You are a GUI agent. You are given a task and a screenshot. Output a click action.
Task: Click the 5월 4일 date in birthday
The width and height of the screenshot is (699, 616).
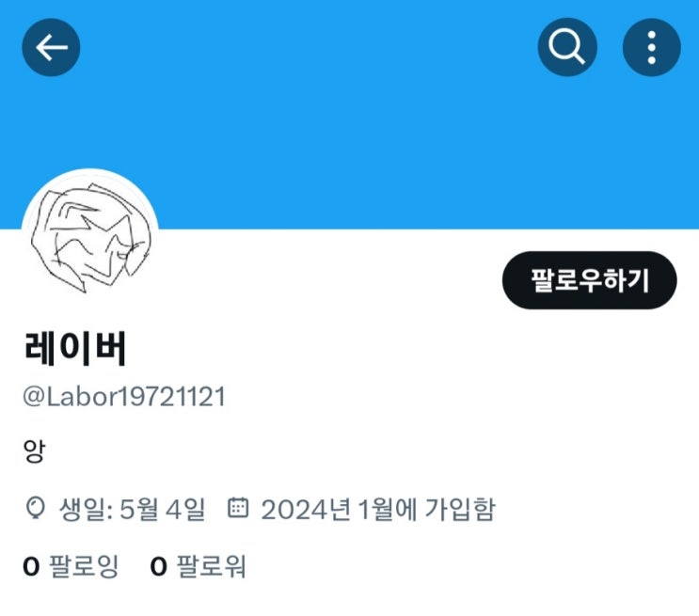coord(163,509)
